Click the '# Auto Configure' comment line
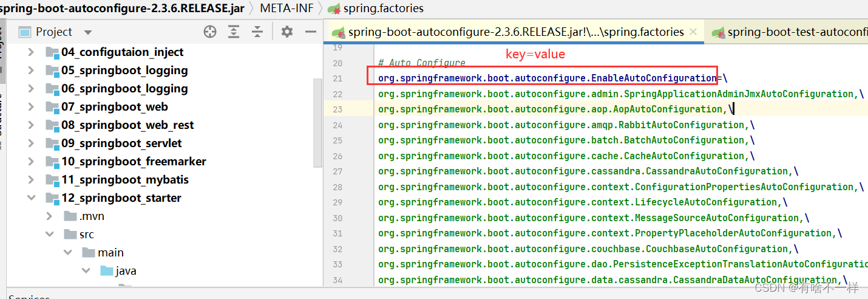This screenshot has height=299, width=868. pos(421,63)
